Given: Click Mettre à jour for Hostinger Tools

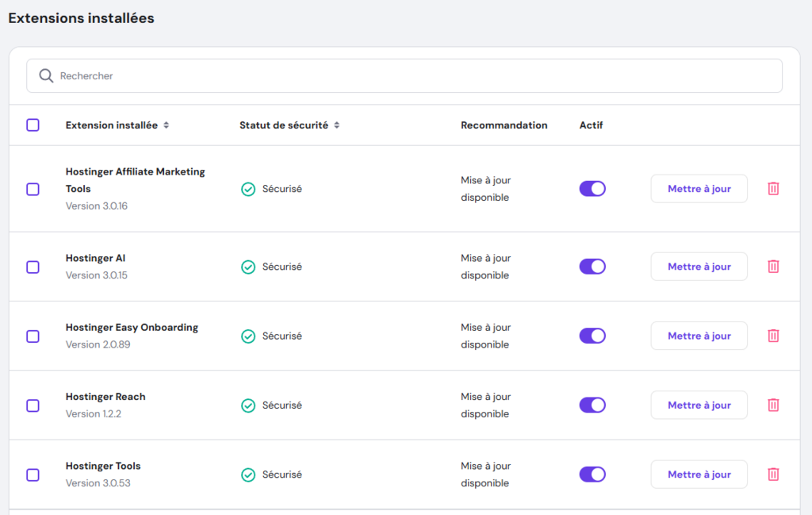Looking at the screenshot, I should (x=699, y=474).
